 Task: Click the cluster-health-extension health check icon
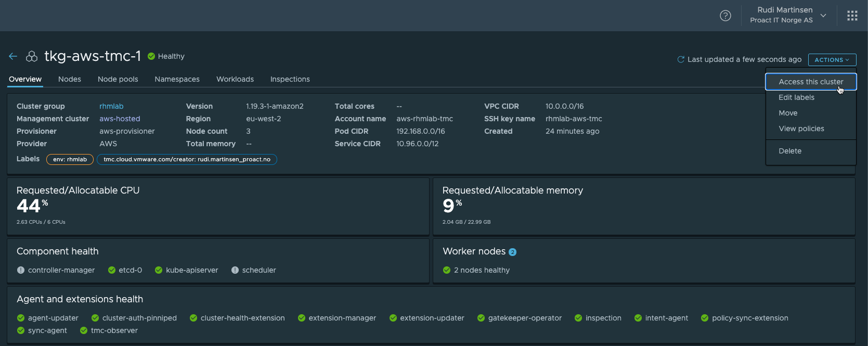(193, 318)
